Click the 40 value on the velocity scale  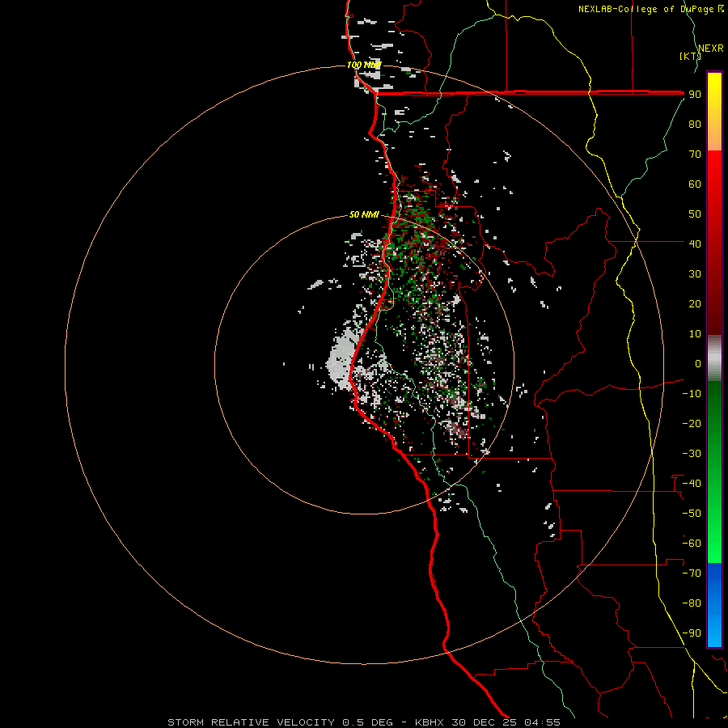point(695,243)
